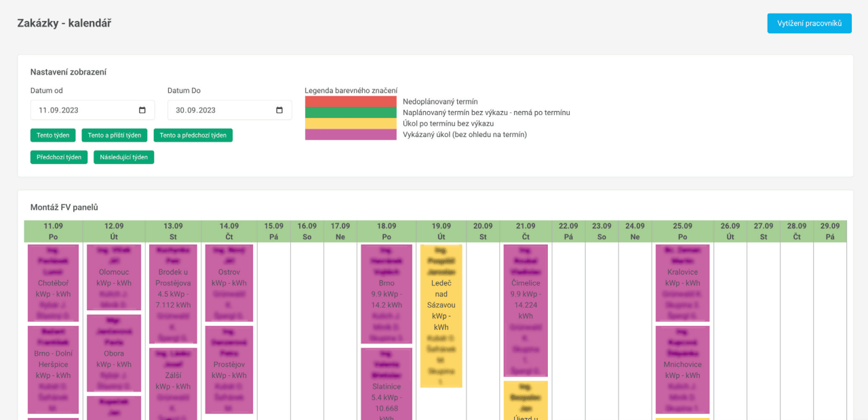Click the yellow Úkol po termínu swatch
Viewport: 868px width, 420px height.
click(350, 123)
